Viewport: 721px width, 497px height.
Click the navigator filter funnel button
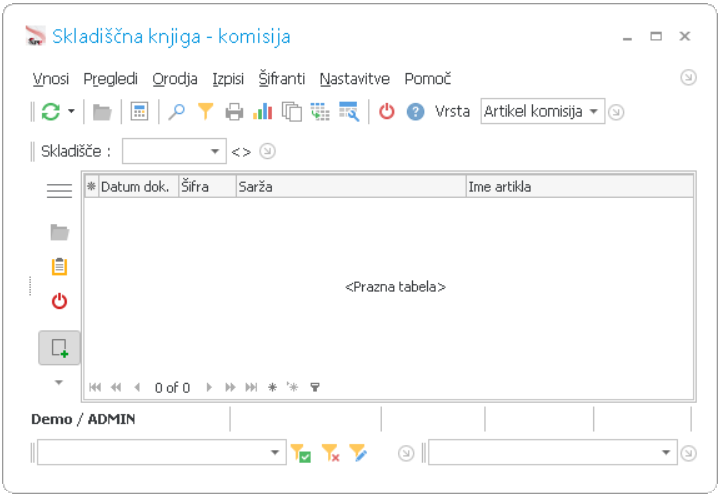315,387
